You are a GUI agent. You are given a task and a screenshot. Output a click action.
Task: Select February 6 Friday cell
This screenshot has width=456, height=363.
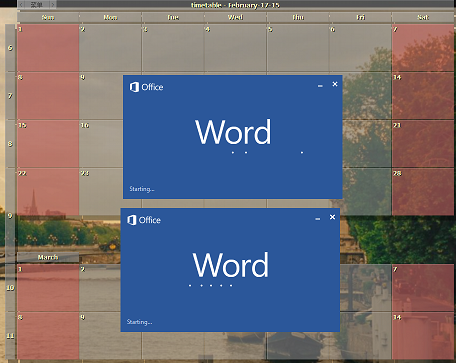360,48
